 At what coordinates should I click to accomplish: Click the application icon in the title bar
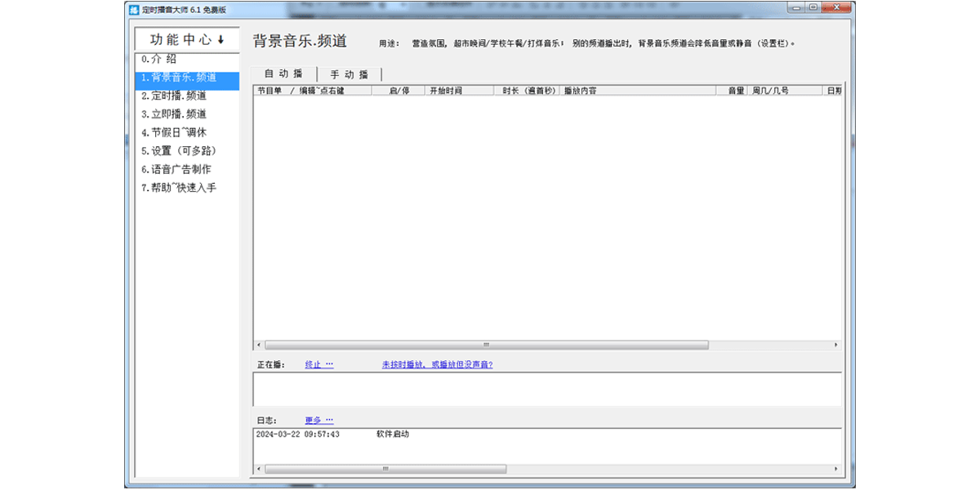[135, 7]
